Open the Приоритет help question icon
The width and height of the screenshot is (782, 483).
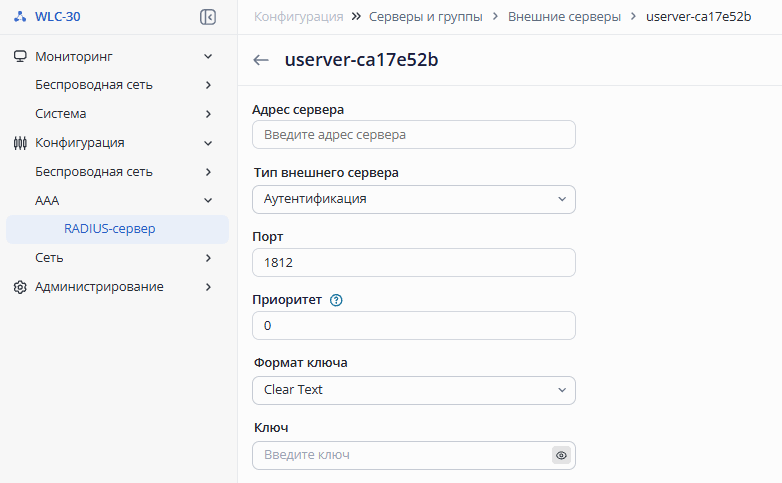[336, 300]
